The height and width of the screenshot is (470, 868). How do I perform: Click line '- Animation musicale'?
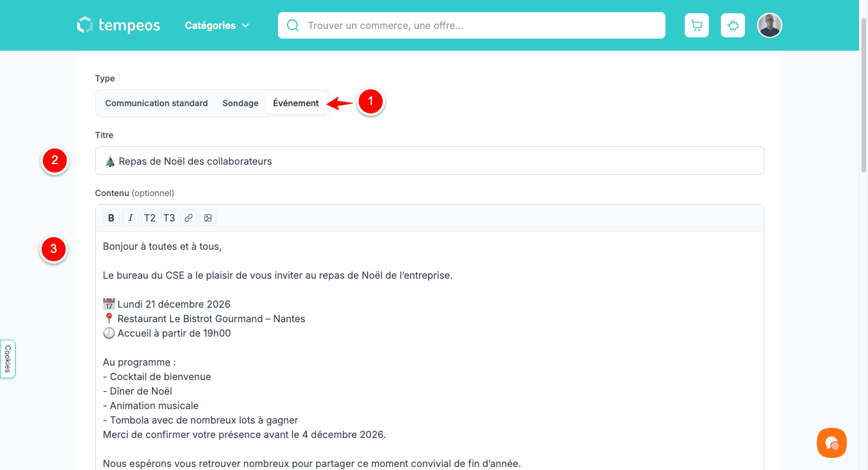click(151, 405)
